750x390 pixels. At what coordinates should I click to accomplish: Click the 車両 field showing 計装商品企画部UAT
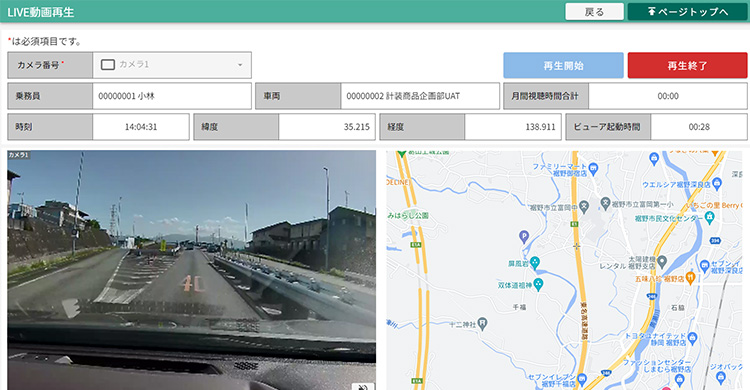(x=420, y=96)
